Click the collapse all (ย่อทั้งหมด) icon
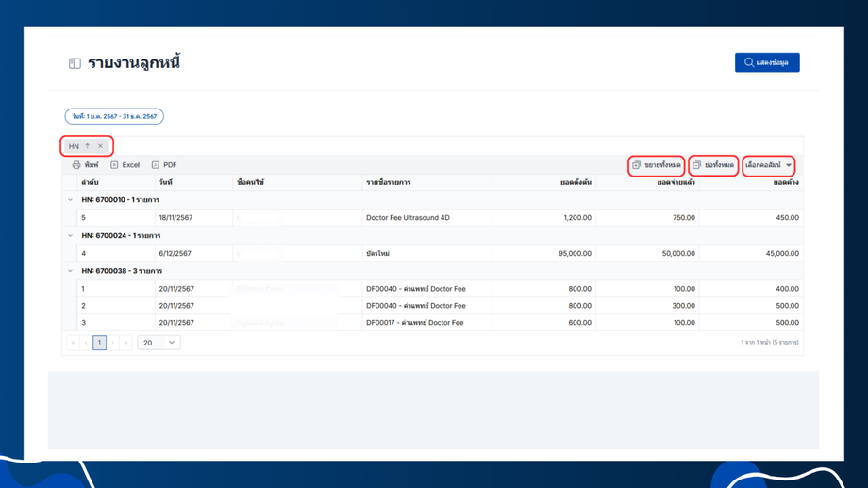The height and width of the screenshot is (488, 868). pos(697,165)
